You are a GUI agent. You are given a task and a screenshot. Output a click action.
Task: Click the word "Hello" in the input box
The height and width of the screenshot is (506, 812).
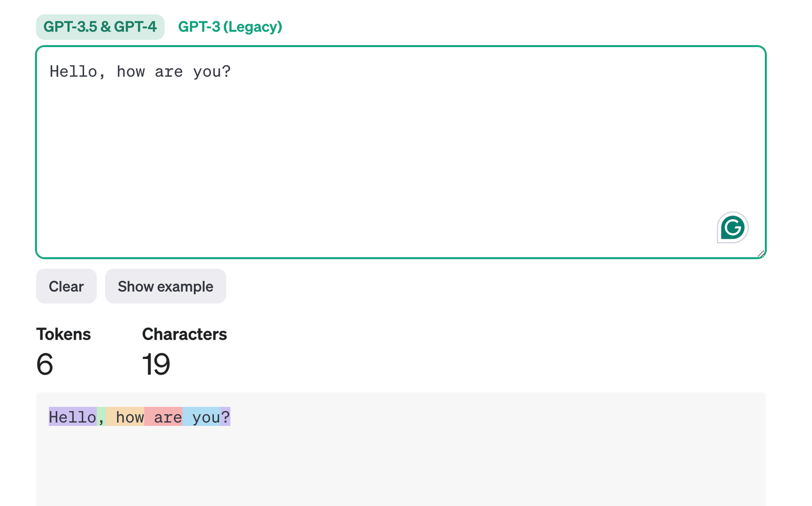coord(73,71)
